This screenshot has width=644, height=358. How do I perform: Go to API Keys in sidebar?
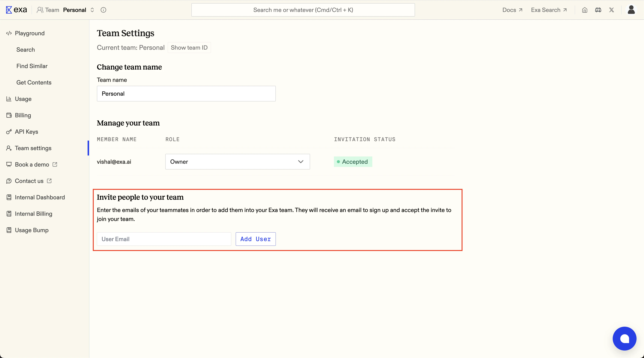pyautogui.click(x=26, y=132)
